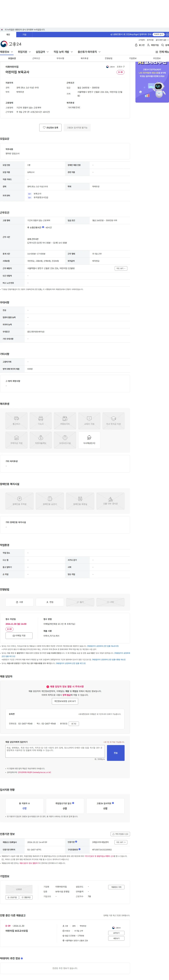Expand the 출산휴가·육아휴직 menu
This screenshot has height=980, width=169.
(89, 52)
